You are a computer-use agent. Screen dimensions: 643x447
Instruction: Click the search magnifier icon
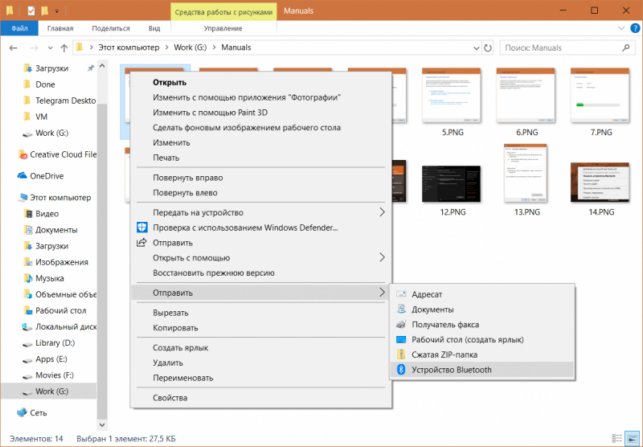click(x=626, y=48)
